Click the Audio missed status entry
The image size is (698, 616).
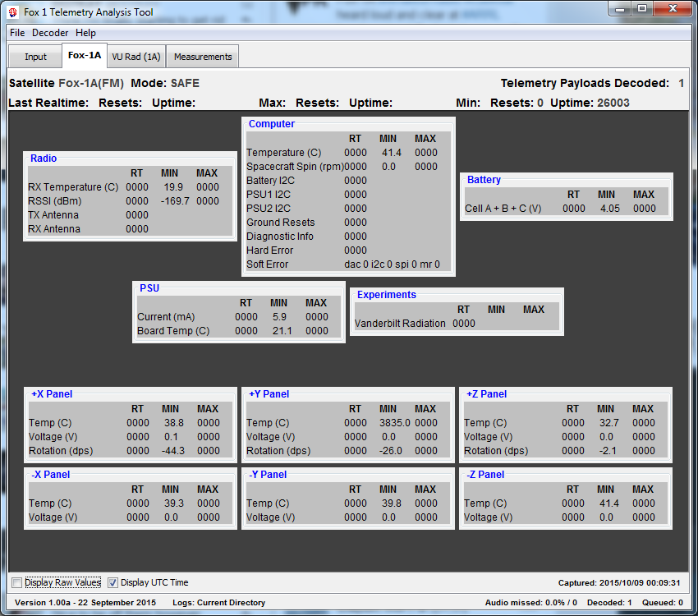(x=530, y=603)
